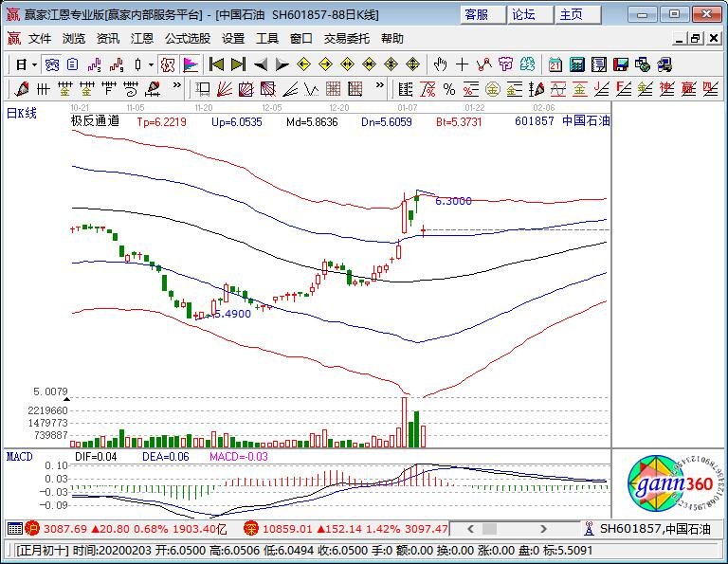The image size is (728, 564).
Task: Click the 赢 angle lines icon
Action: (x=688, y=89)
